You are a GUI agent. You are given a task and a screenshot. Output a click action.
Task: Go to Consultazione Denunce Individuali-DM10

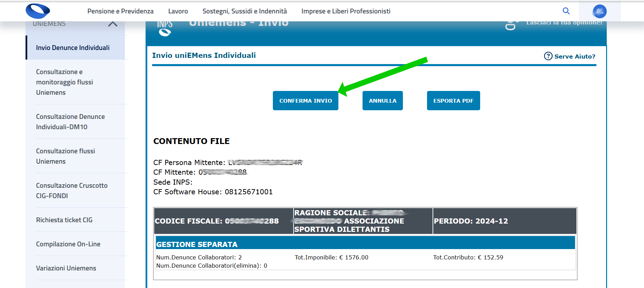click(x=70, y=122)
